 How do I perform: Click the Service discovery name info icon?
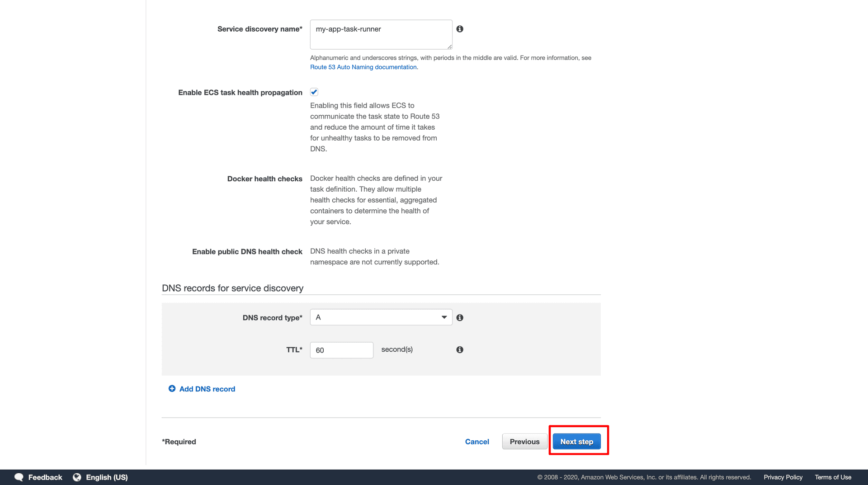point(460,29)
